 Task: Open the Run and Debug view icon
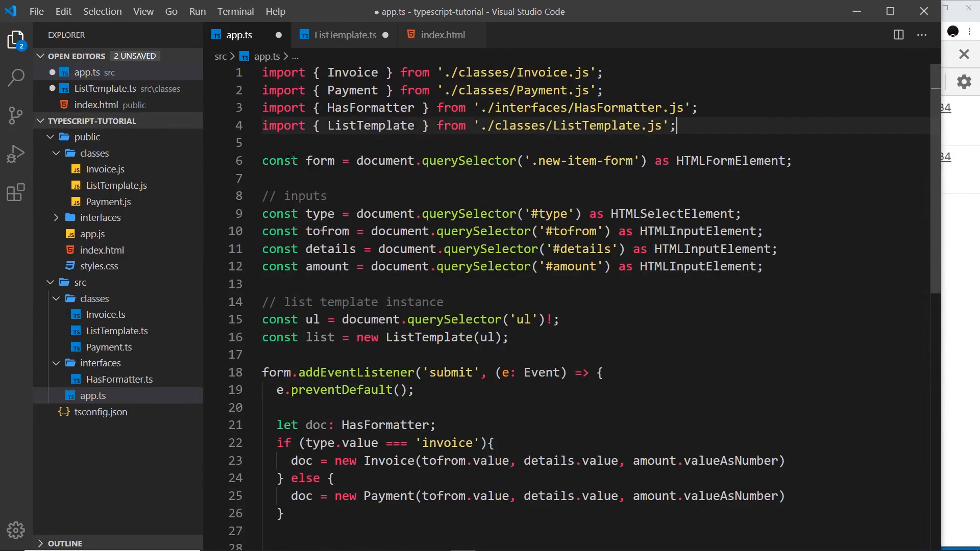[16, 154]
